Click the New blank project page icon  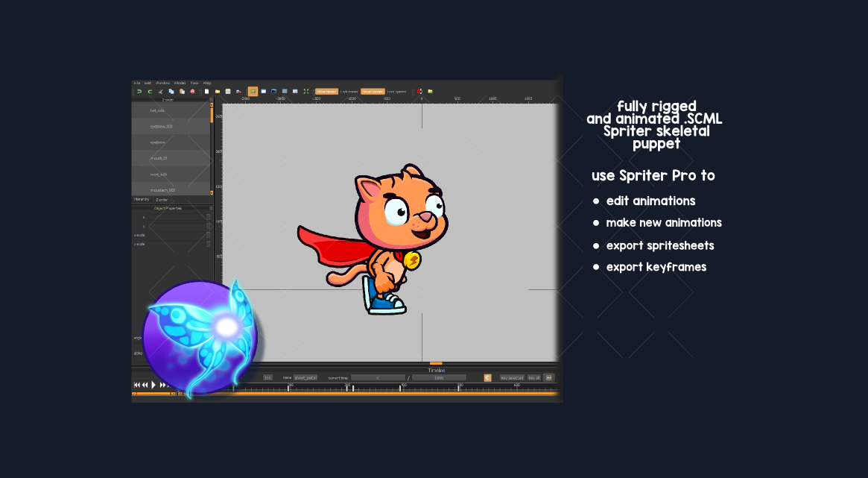click(x=206, y=92)
